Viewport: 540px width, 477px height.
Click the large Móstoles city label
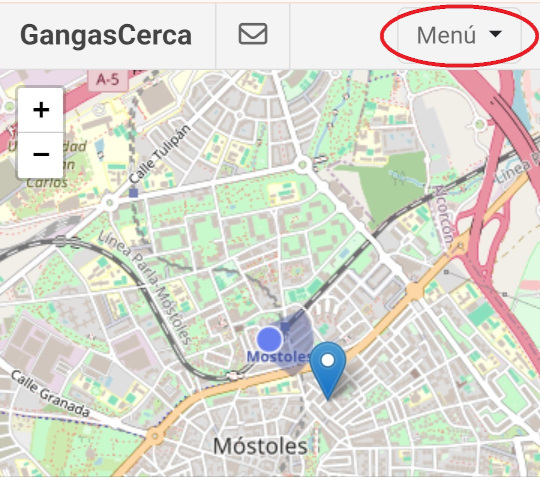[x=260, y=446]
